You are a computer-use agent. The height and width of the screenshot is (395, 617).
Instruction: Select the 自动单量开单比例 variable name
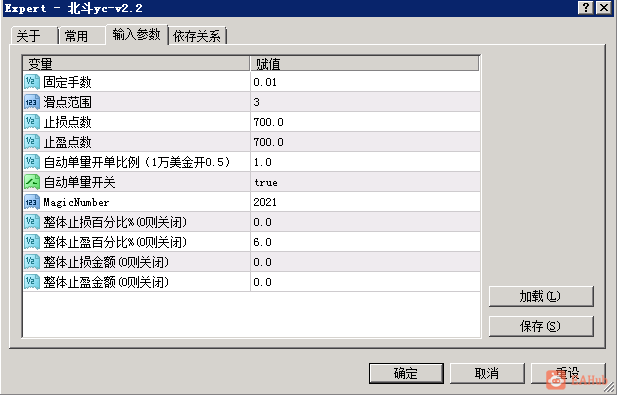pos(137,162)
